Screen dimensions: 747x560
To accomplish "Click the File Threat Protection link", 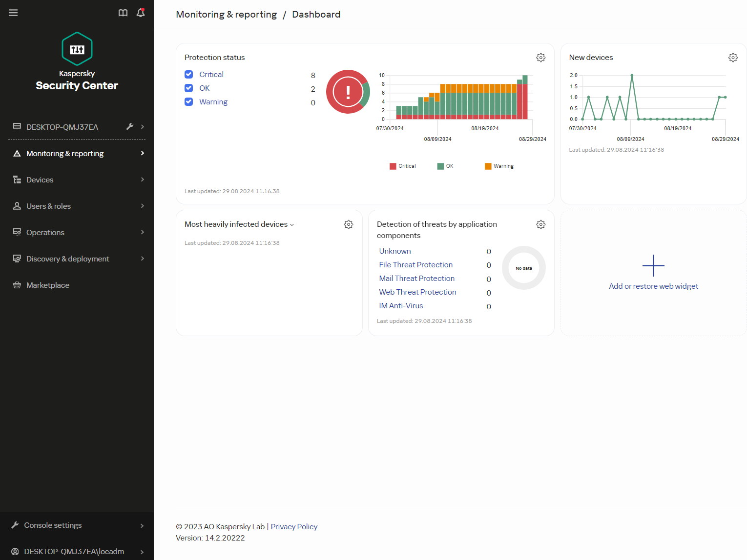I will [415, 265].
